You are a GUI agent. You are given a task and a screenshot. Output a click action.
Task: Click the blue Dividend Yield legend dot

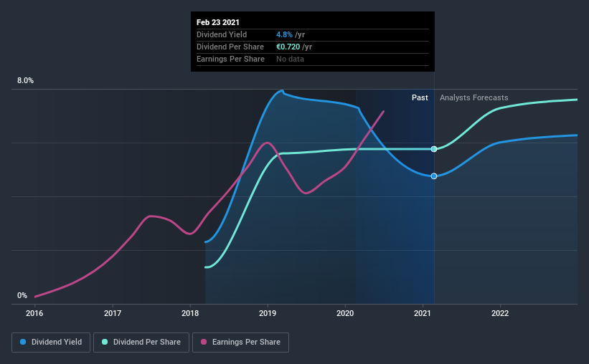pos(23,342)
